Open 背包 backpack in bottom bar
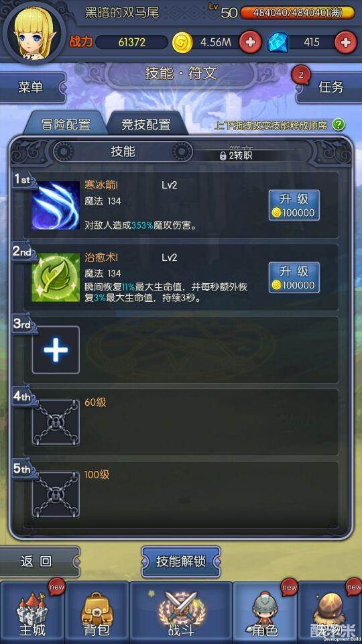 pos(97,612)
